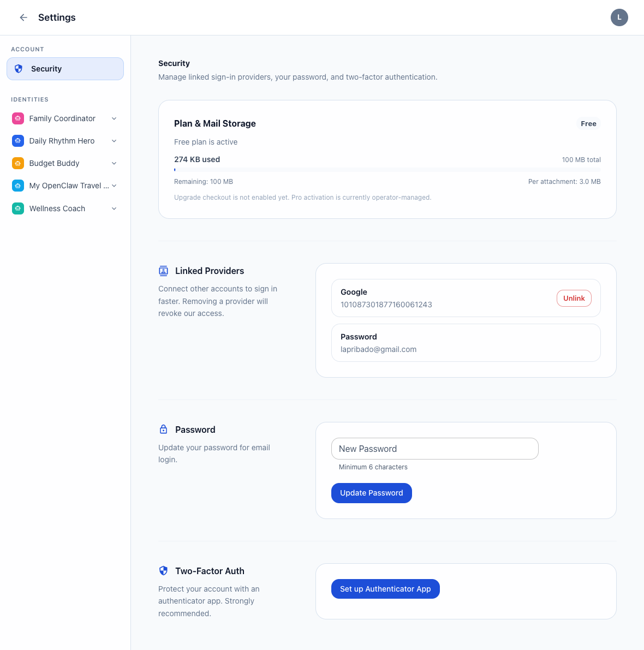Click the Daily Rhythm Hero identity icon
The height and width of the screenshot is (650, 644).
[18, 140]
